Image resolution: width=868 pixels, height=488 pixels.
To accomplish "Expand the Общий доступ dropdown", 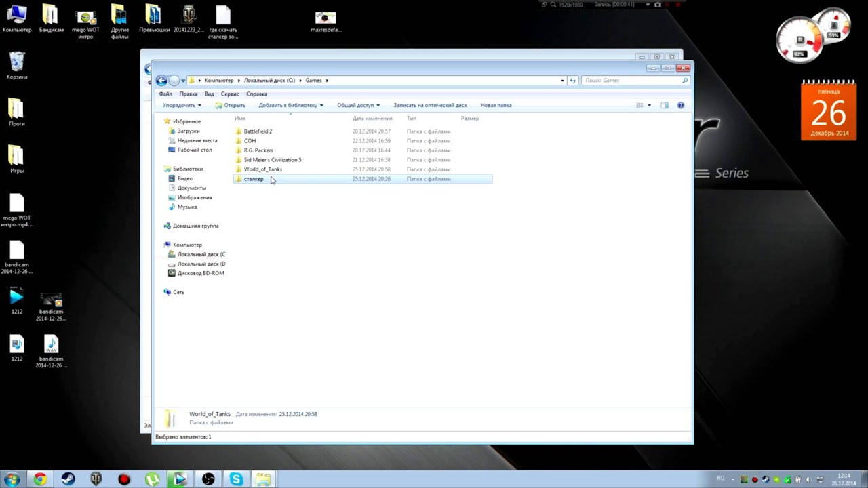I will point(358,105).
